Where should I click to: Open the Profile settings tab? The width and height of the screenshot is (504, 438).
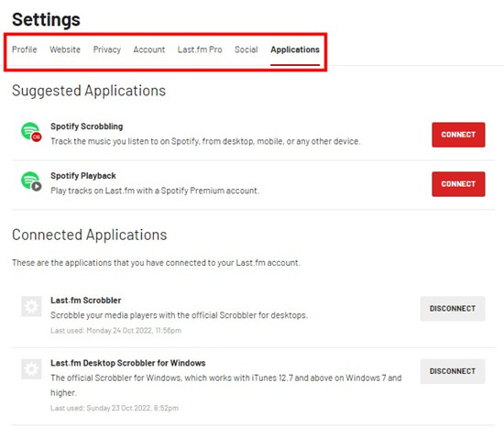coord(25,49)
